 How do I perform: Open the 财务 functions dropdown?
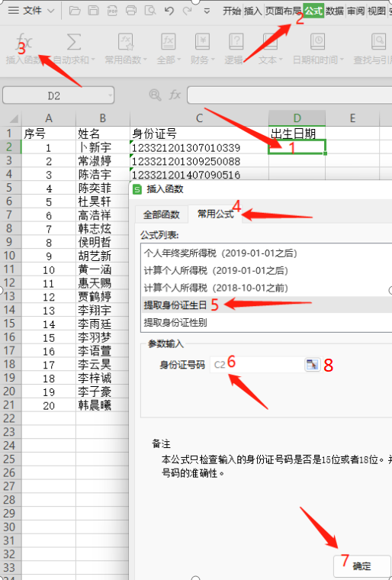coord(203,48)
